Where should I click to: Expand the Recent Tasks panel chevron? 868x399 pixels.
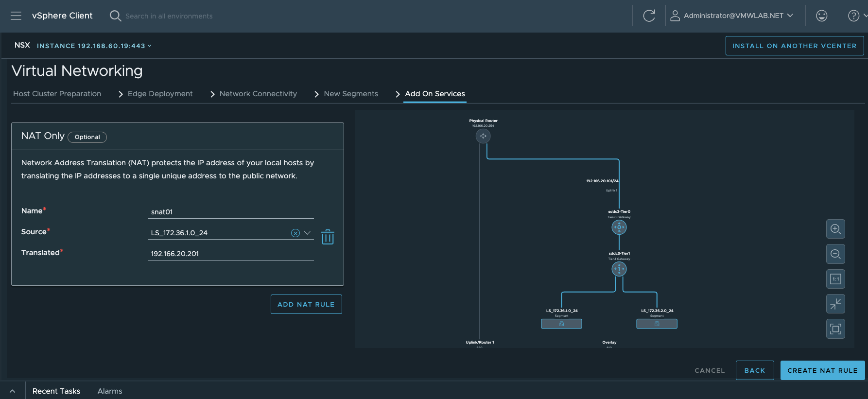[x=12, y=391]
